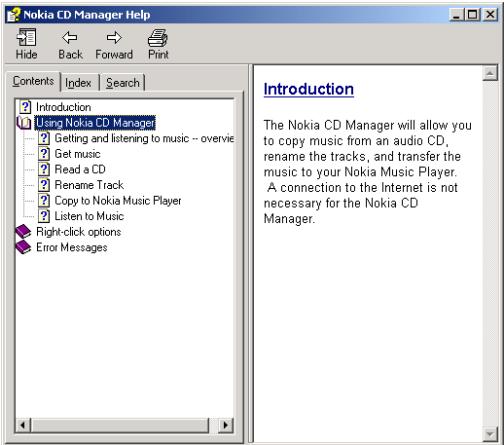Image resolution: width=504 pixels, height=445 pixels.
Task: Open Getting and listening to music overview
Action: click(x=144, y=138)
